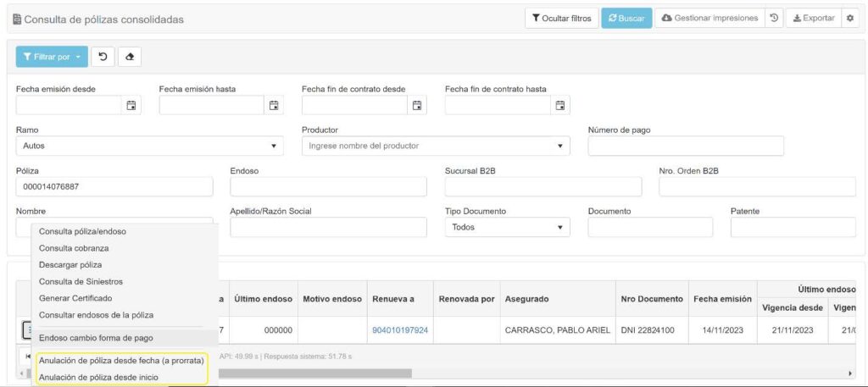Image resolution: width=868 pixels, height=387 pixels.
Task: Click the horizontal scrollbar under the table
Action: [x=315, y=373]
